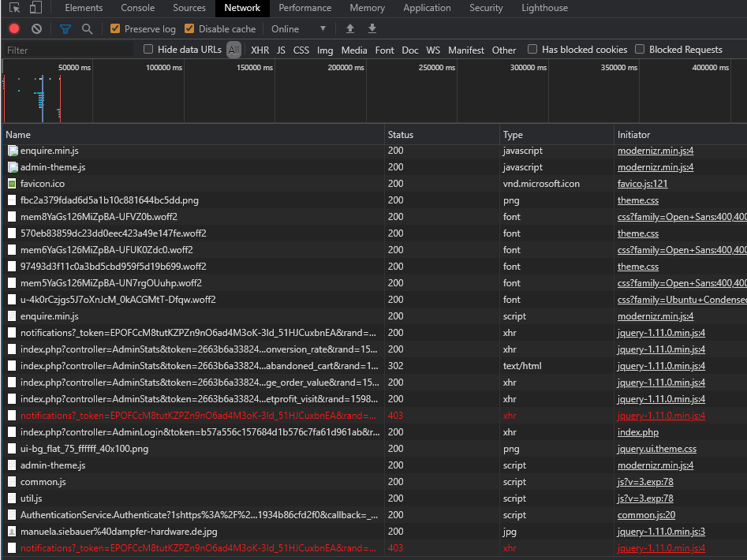
Task: Enable the Hide data URLs checkbox
Action: pos(148,50)
